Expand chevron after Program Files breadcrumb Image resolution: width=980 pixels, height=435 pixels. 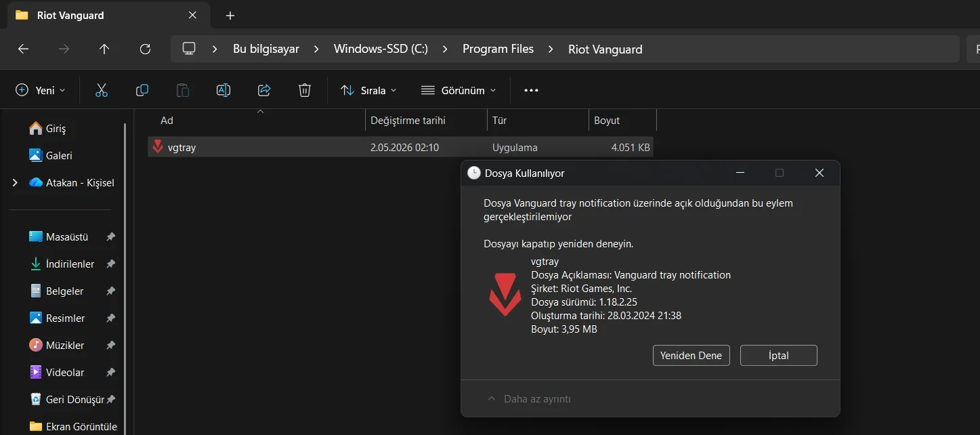coord(551,49)
